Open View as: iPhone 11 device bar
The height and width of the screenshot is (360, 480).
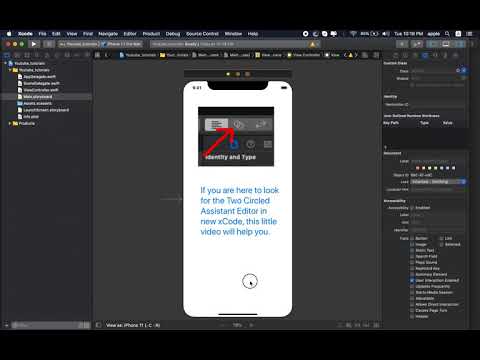[x=133, y=325]
